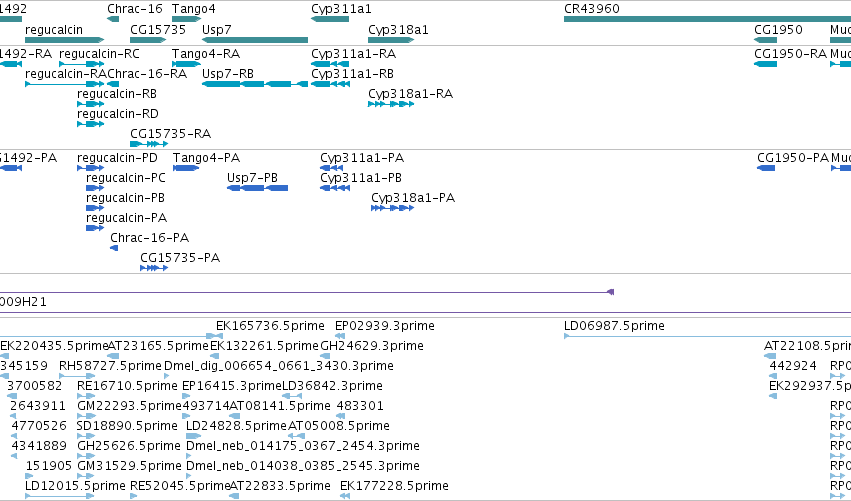The height and width of the screenshot is (501, 851).
Task: Select EST EP02939.3prime
Action: (x=385, y=326)
